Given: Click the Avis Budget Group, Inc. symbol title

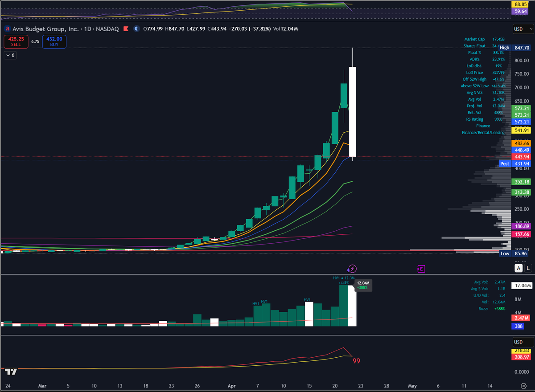Looking at the screenshot, I should tap(45, 29).
